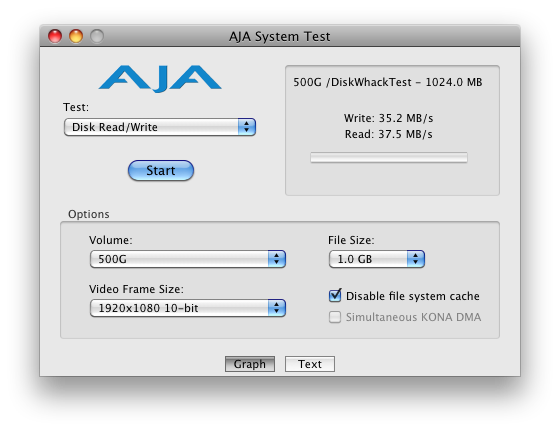
Task: Click the Start button
Action: [x=161, y=170]
